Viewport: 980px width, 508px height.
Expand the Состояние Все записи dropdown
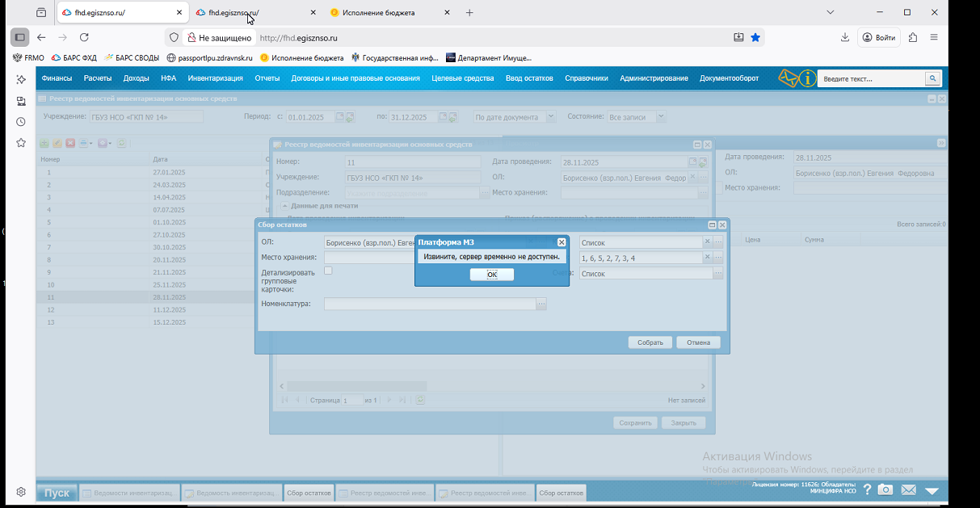pos(661,117)
